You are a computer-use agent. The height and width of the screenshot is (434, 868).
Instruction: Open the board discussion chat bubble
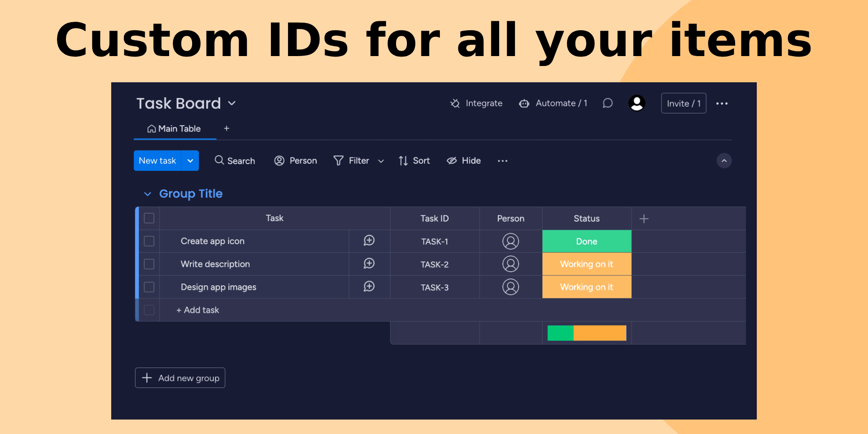tap(608, 104)
